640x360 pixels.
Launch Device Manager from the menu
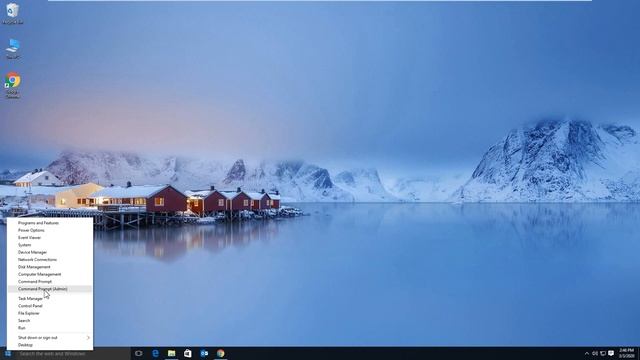coord(50,252)
